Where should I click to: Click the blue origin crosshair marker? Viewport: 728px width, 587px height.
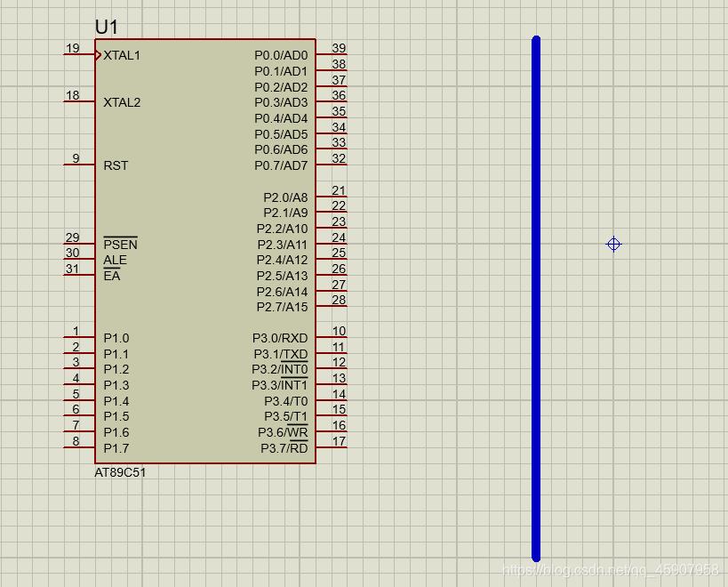pyautogui.click(x=614, y=244)
